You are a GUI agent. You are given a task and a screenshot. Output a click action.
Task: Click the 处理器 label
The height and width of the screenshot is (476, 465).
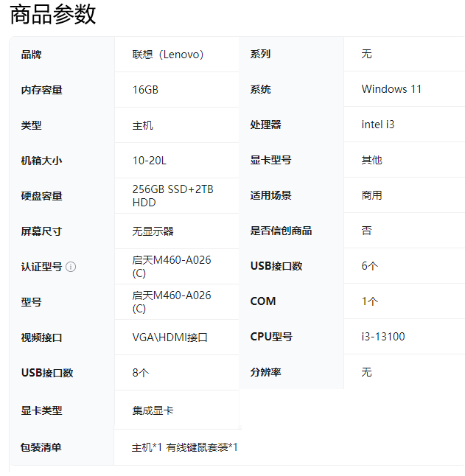(265, 125)
